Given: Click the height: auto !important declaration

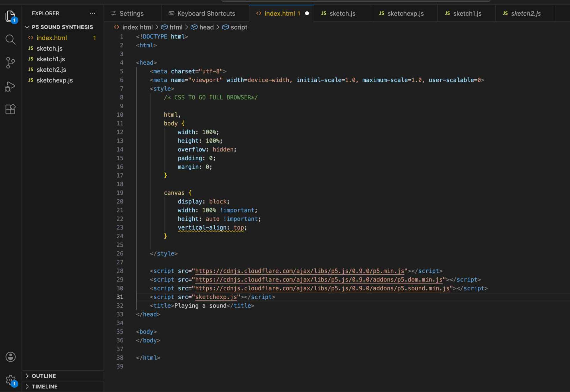Looking at the screenshot, I should coord(219,219).
